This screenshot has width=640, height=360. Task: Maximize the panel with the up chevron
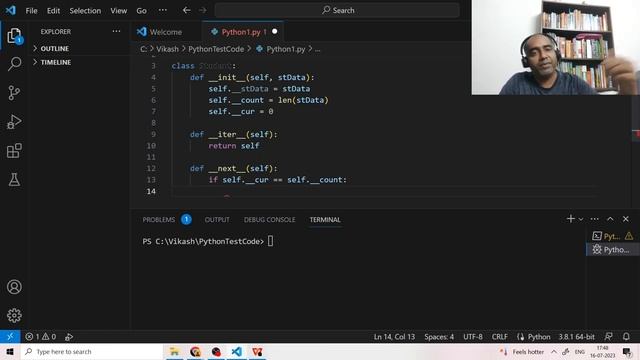pyautogui.click(x=610, y=219)
